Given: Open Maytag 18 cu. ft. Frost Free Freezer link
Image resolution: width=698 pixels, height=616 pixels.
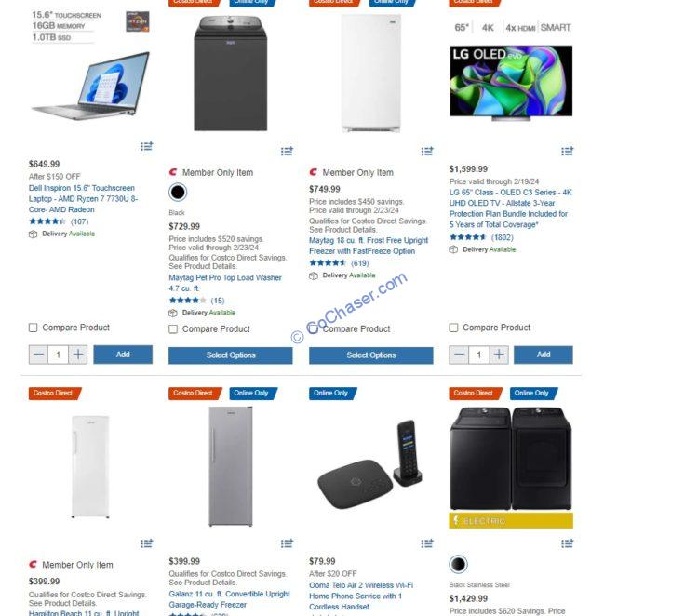Looking at the screenshot, I should (369, 246).
